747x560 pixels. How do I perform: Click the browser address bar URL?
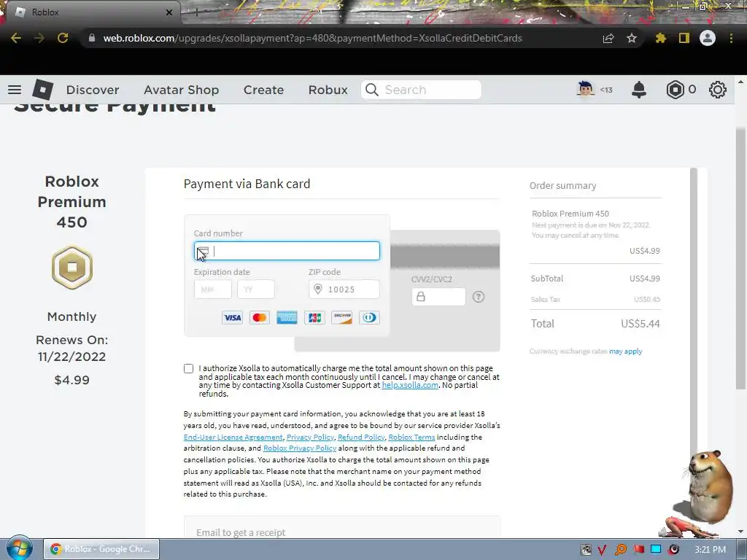coord(312,38)
